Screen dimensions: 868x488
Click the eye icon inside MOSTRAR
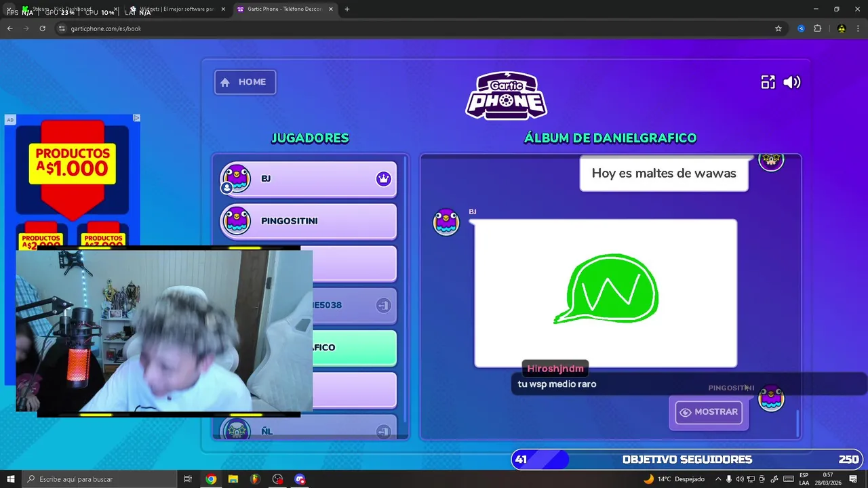686,412
